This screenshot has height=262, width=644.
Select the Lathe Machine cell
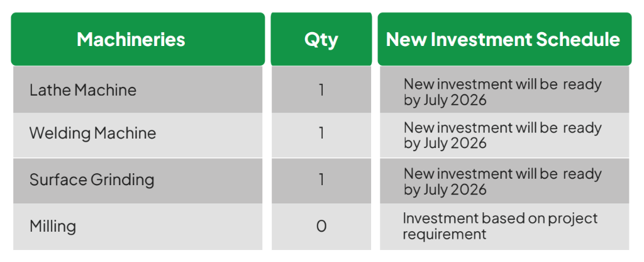click(x=138, y=89)
